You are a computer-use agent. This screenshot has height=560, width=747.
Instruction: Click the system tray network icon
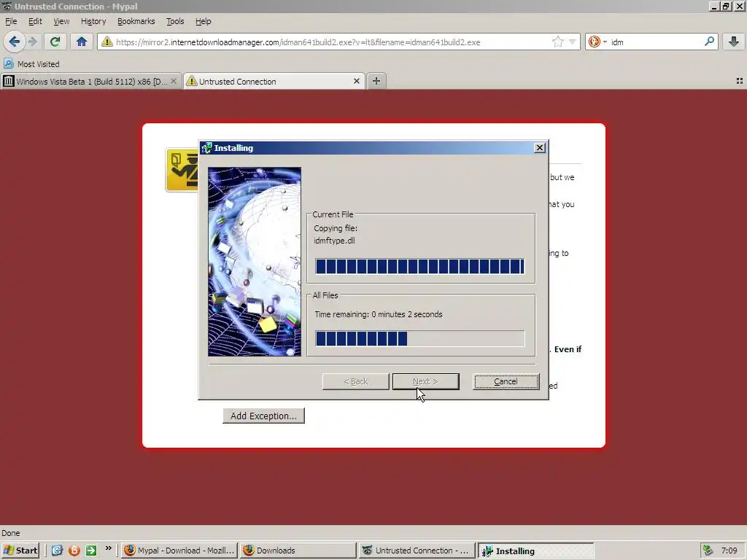[x=708, y=551]
